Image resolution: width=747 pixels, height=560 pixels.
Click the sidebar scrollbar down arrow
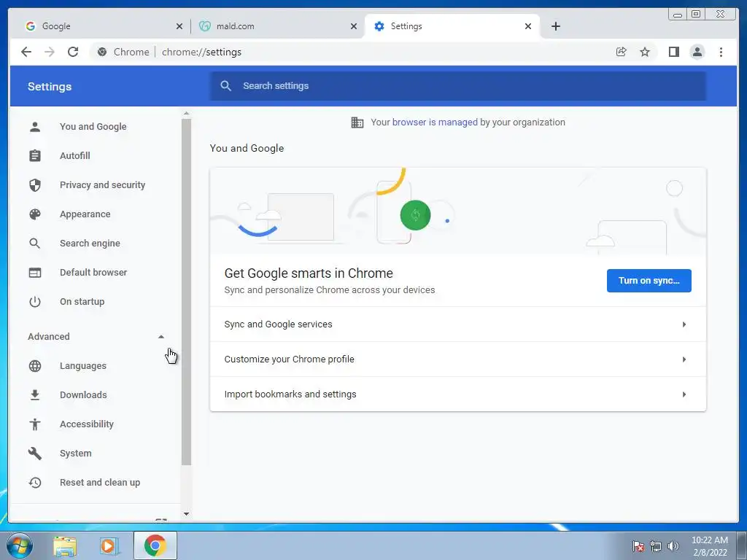[186, 514]
